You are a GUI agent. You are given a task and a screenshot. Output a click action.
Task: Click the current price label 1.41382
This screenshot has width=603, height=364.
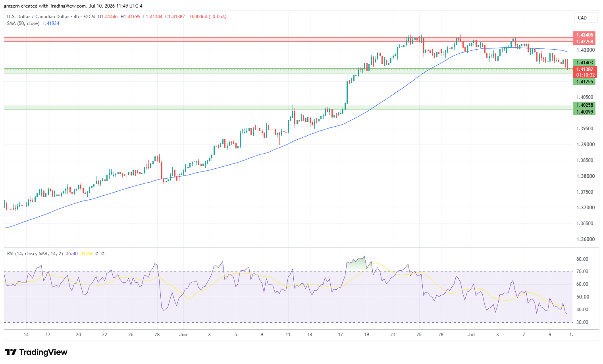[585, 69]
